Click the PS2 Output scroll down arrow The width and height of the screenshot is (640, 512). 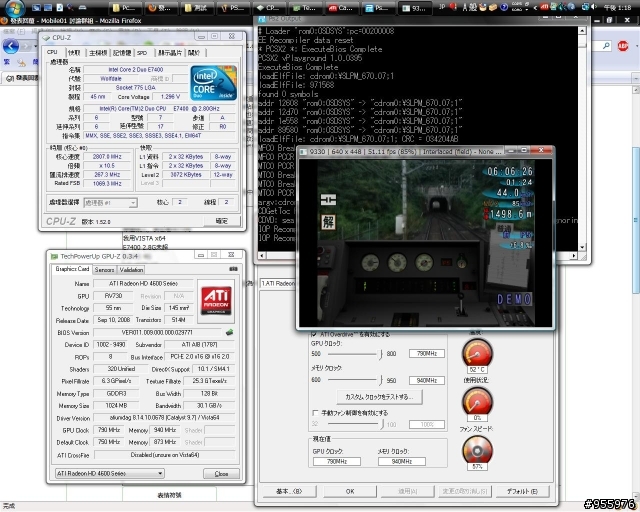pyautogui.click(x=582, y=247)
